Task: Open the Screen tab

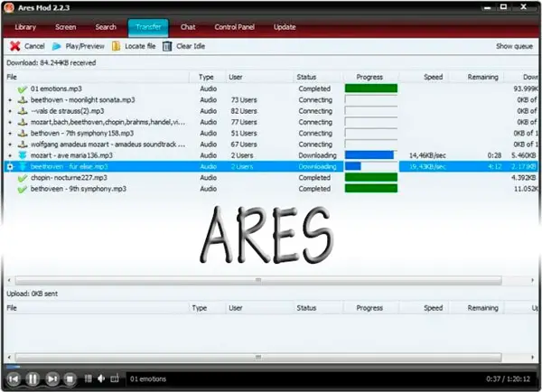Action: (65, 27)
